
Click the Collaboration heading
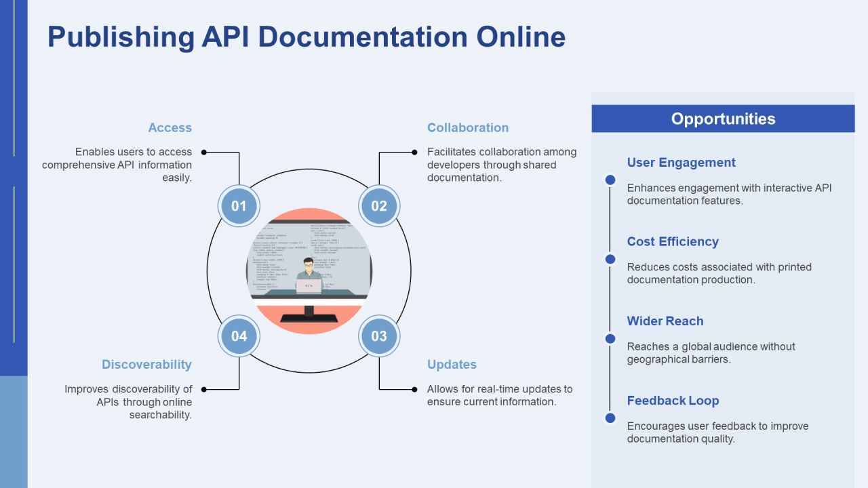coord(468,127)
